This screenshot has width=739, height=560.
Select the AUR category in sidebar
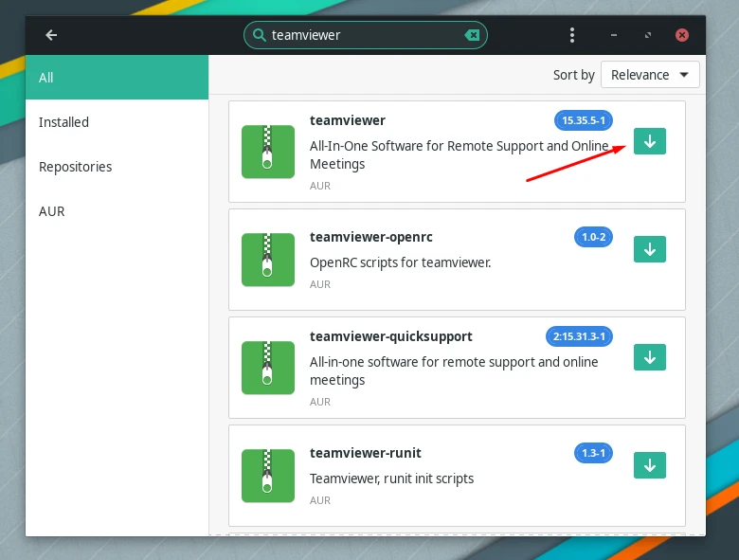[x=117, y=211]
